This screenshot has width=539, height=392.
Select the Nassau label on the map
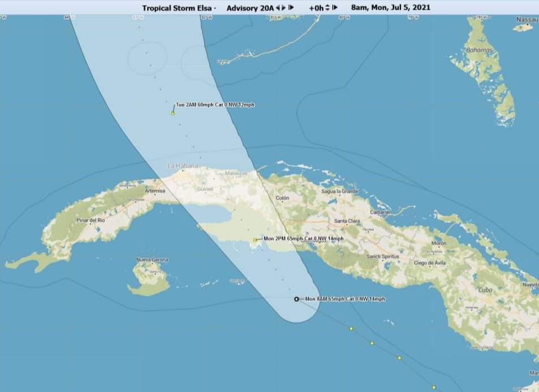(x=527, y=20)
